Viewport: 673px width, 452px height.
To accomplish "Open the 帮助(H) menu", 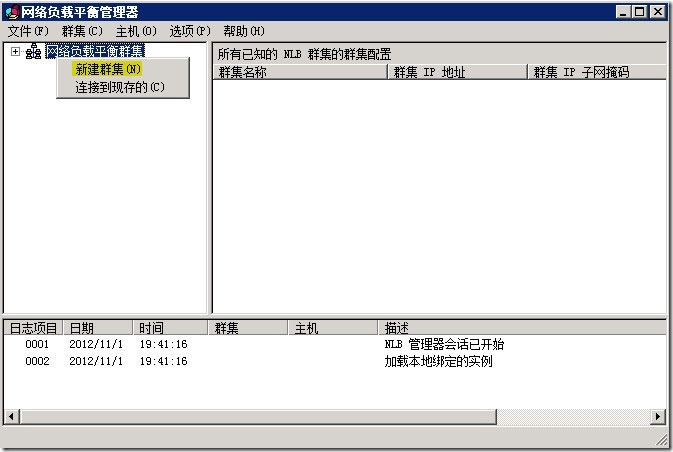I will coord(244,31).
